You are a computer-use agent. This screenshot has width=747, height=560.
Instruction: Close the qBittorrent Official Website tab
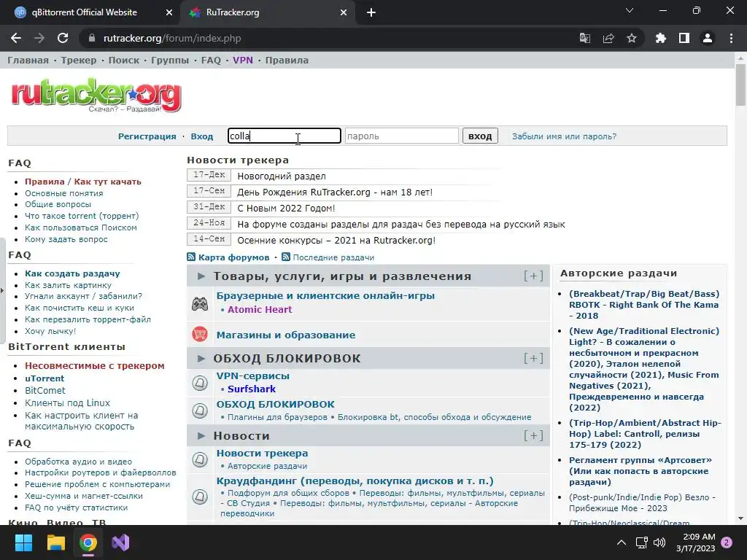(169, 12)
